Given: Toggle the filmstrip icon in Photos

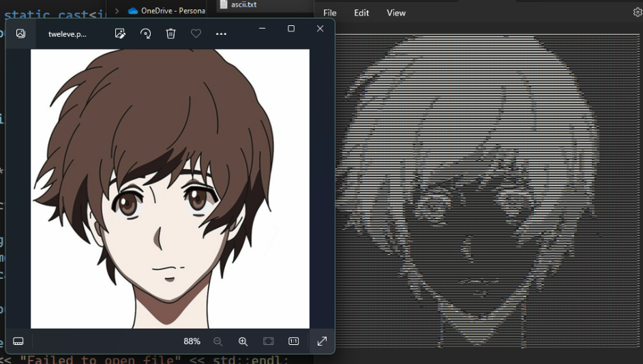Looking at the screenshot, I should click(x=18, y=341).
